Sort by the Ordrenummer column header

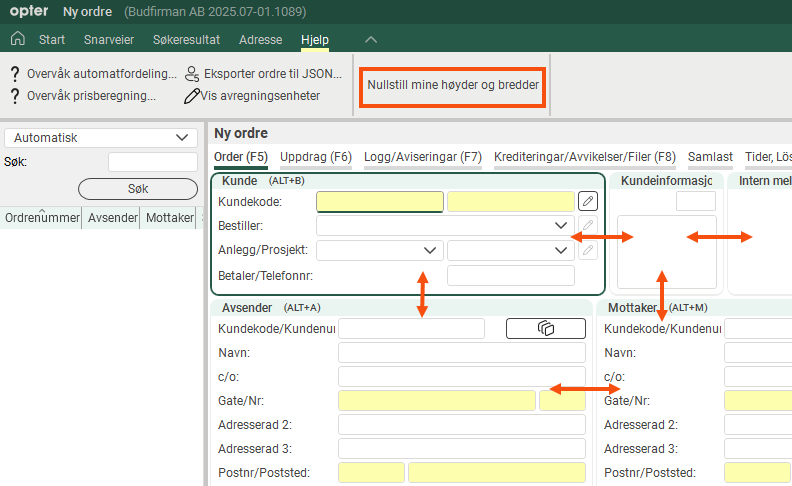(41, 217)
